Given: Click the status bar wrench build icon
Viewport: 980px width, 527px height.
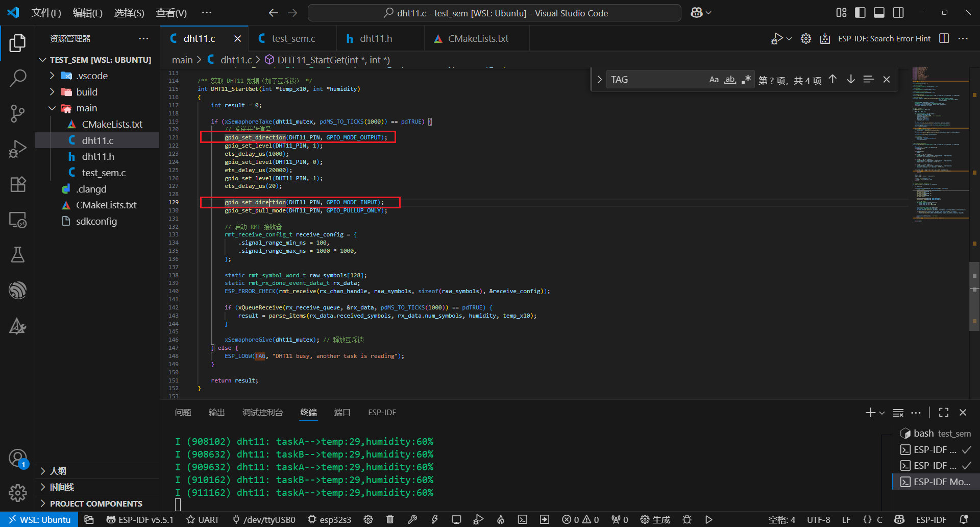Looking at the screenshot, I should [x=412, y=519].
